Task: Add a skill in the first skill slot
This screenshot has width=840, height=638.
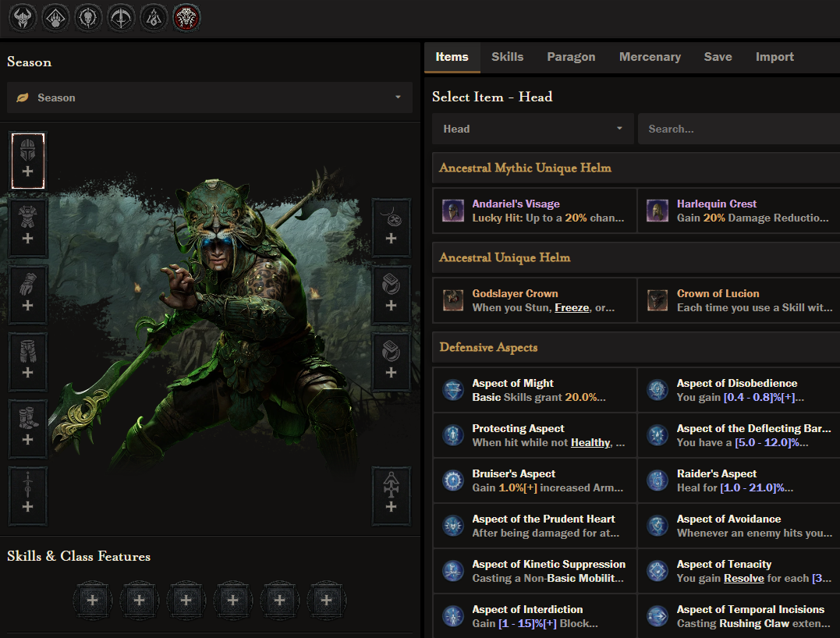Action: tap(93, 600)
